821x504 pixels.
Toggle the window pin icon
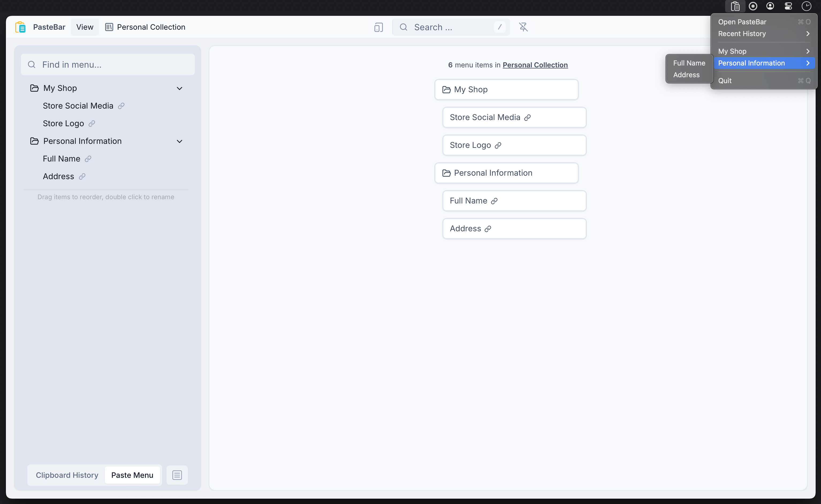tap(523, 27)
